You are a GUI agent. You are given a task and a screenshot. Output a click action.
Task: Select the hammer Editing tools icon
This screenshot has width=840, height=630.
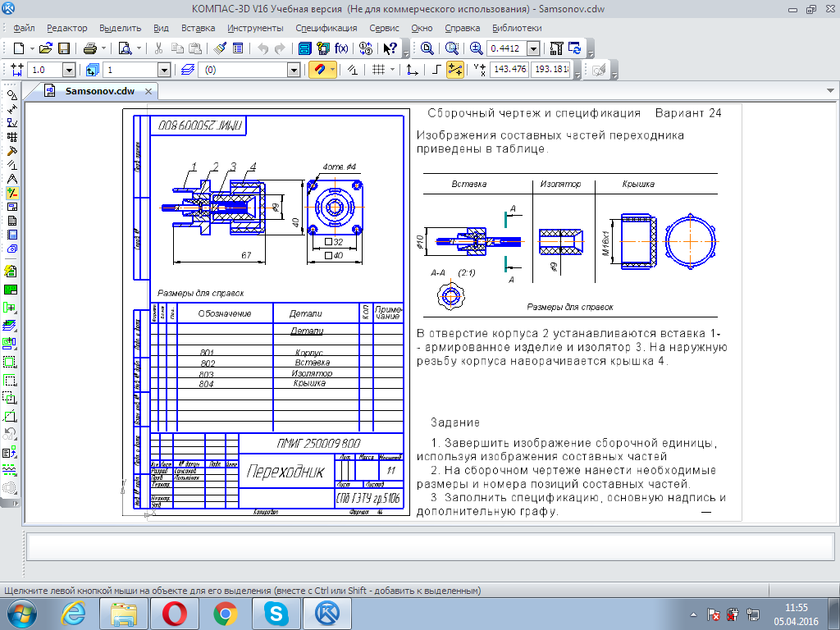click(11, 151)
